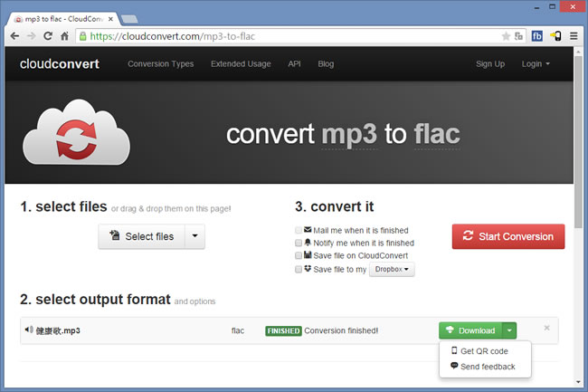This screenshot has width=588, height=392.
Task: Click the cloudconvert brand link
Action: tap(60, 63)
